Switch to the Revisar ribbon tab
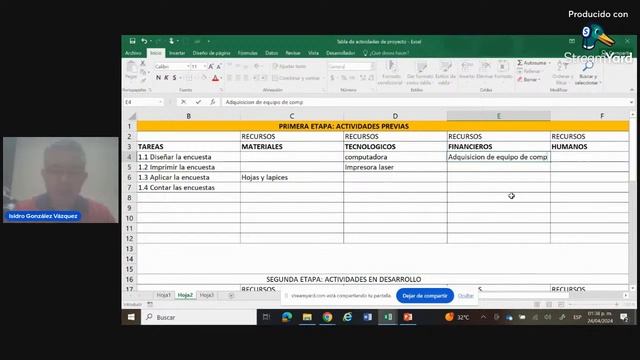This screenshot has width=640, height=360. pyautogui.click(x=293, y=53)
